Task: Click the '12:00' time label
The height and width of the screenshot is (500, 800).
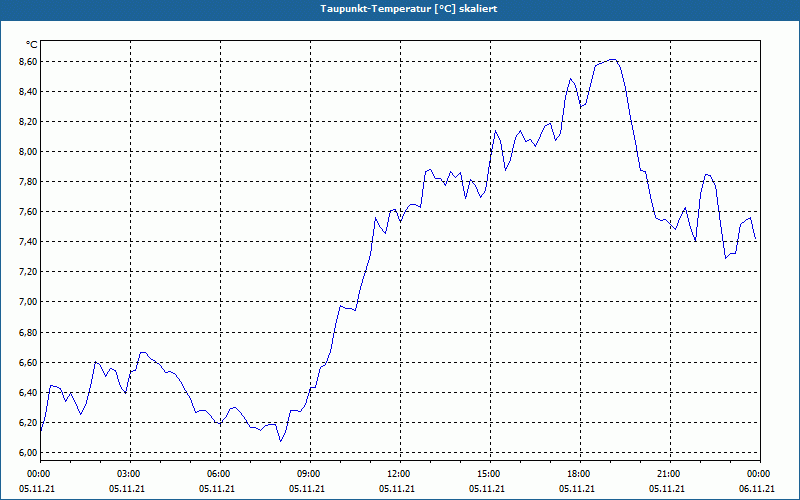Action: pyautogui.click(x=398, y=474)
